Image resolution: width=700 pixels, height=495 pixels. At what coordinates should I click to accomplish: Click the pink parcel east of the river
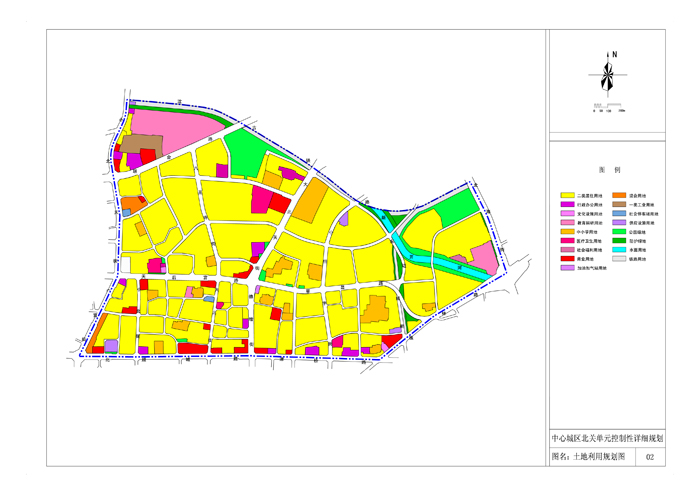[483, 257]
